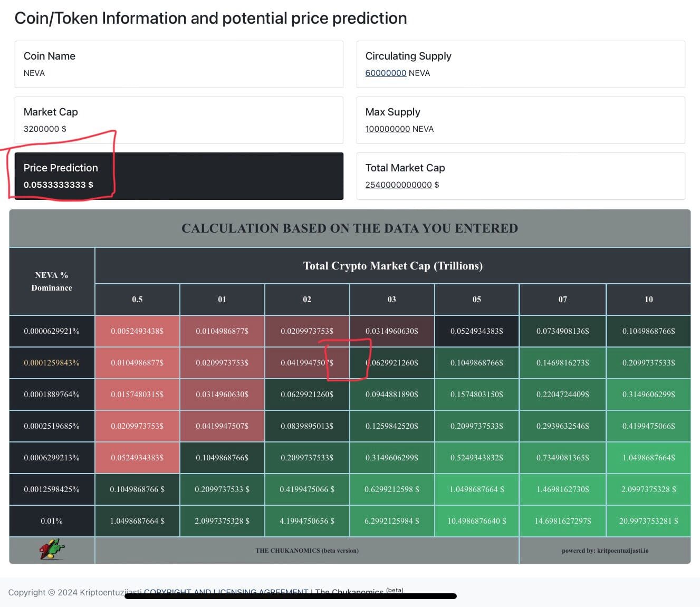Screen dimensions: 700x607
Task: Click the Circulating Supply value 60000000
Action: tap(386, 73)
